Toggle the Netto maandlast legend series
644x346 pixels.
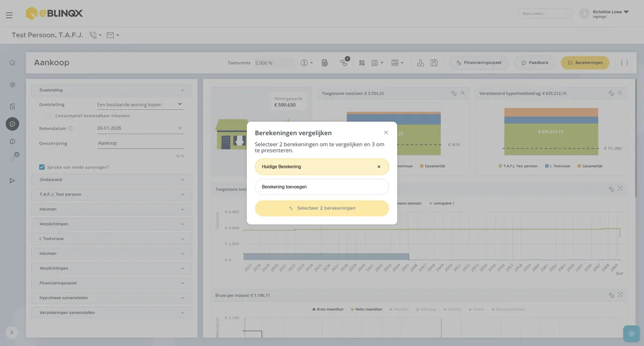367,309
